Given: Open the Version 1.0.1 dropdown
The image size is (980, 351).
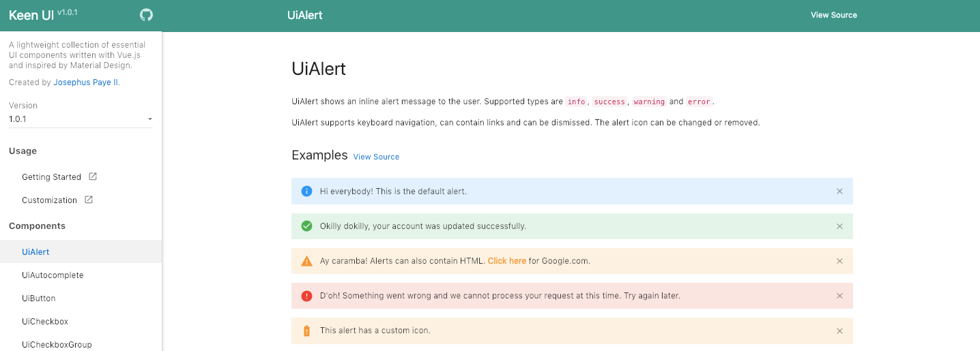Looking at the screenshot, I should point(81,119).
